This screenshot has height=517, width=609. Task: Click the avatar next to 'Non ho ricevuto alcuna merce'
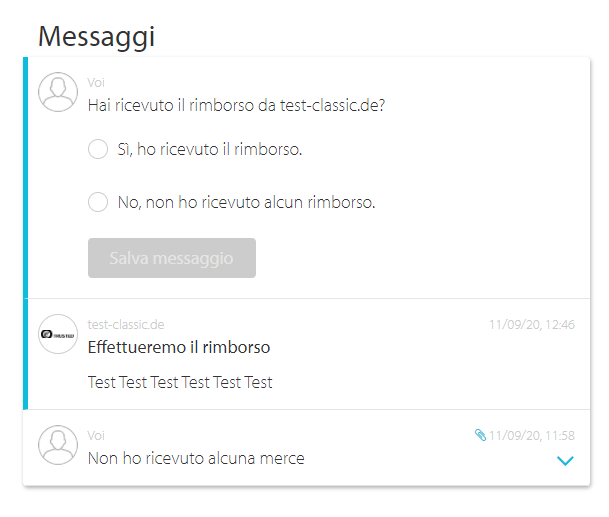coord(58,445)
